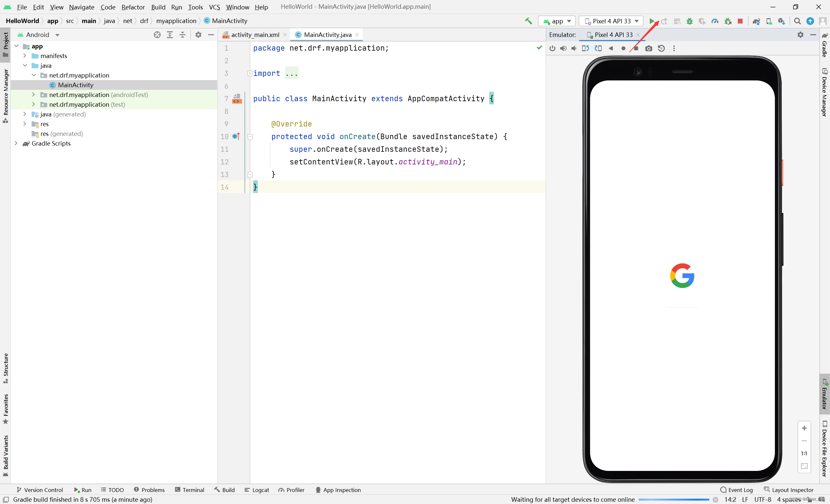
Task: Open the Search Everywhere magnifier
Action: click(x=797, y=21)
